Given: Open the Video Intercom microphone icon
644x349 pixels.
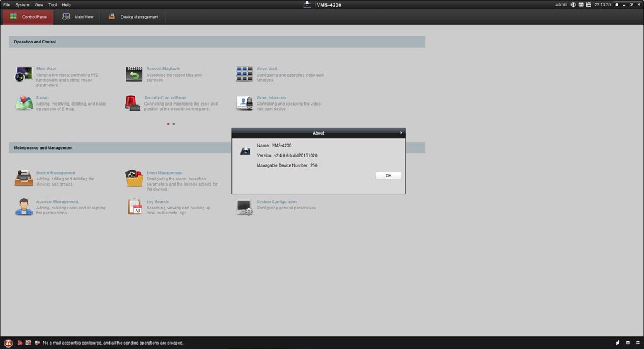Looking at the screenshot, I should [x=245, y=103].
